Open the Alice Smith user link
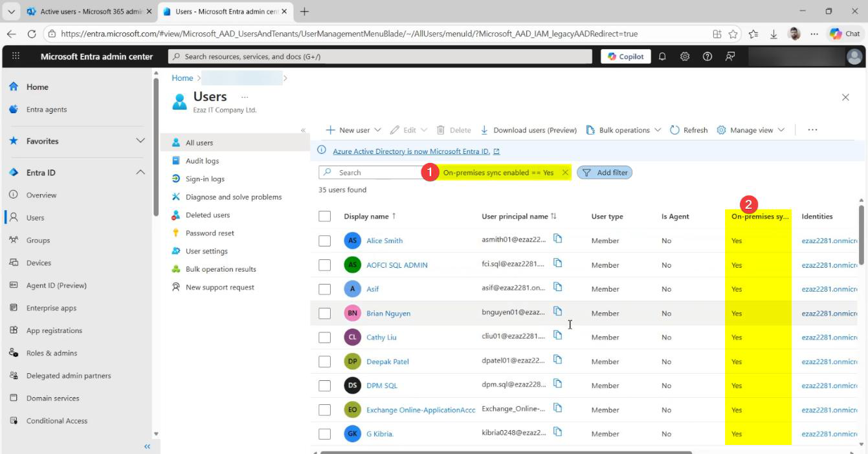 pyautogui.click(x=384, y=241)
